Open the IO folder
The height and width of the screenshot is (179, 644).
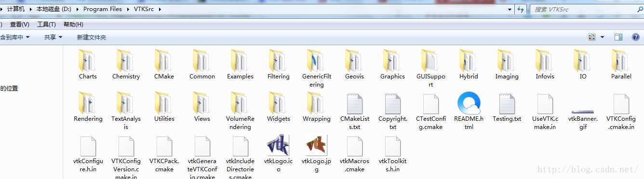[x=583, y=64]
